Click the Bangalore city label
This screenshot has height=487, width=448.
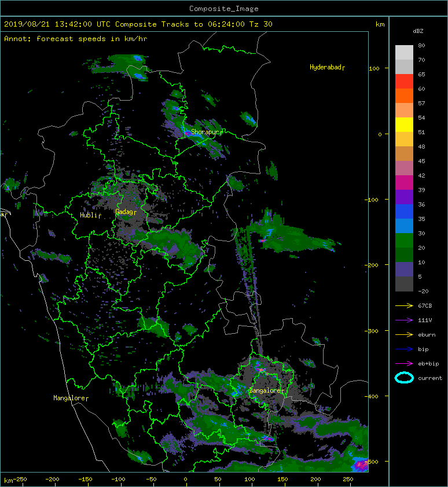[x=266, y=390]
